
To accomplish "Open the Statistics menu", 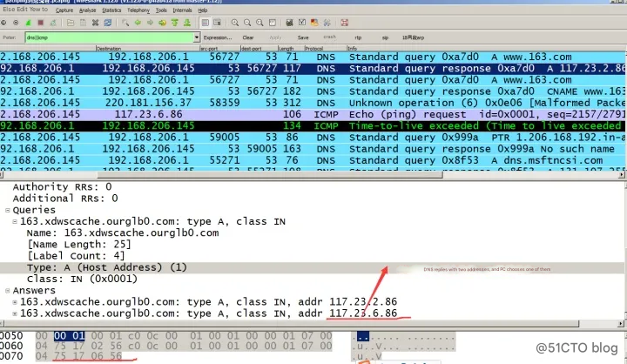I will 111,10.
